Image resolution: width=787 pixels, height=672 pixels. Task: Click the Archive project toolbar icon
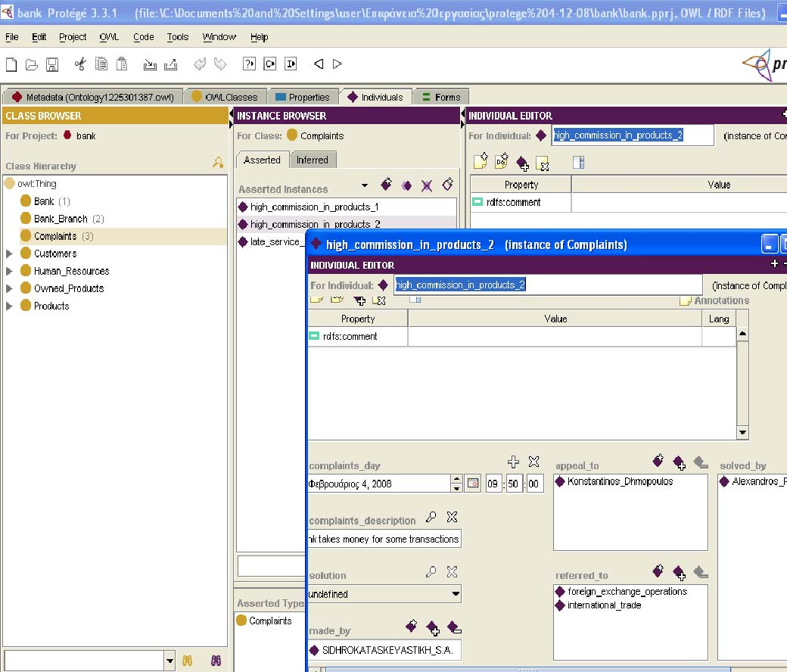click(150, 64)
